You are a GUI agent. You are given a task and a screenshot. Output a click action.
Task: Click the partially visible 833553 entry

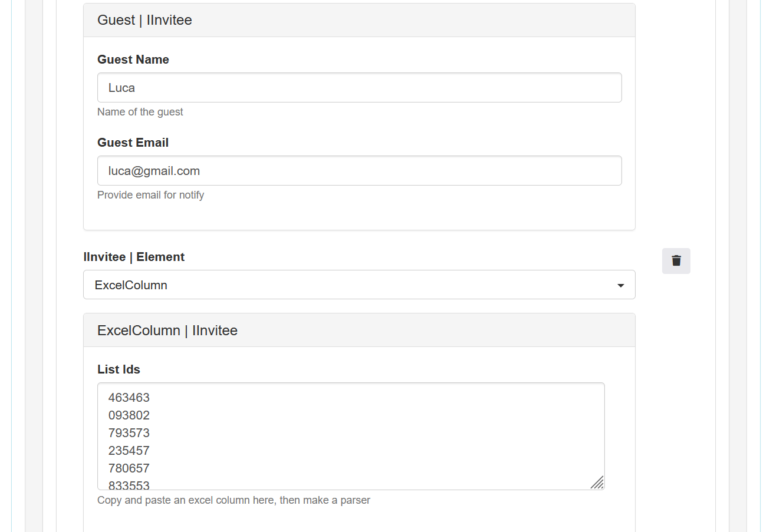129,485
